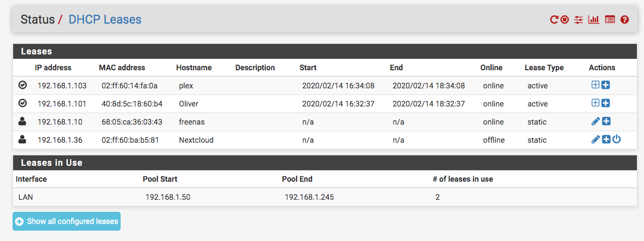Click Show all configured leases button
Image resolution: width=644 pixels, height=241 pixels.
click(x=66, y=221)
